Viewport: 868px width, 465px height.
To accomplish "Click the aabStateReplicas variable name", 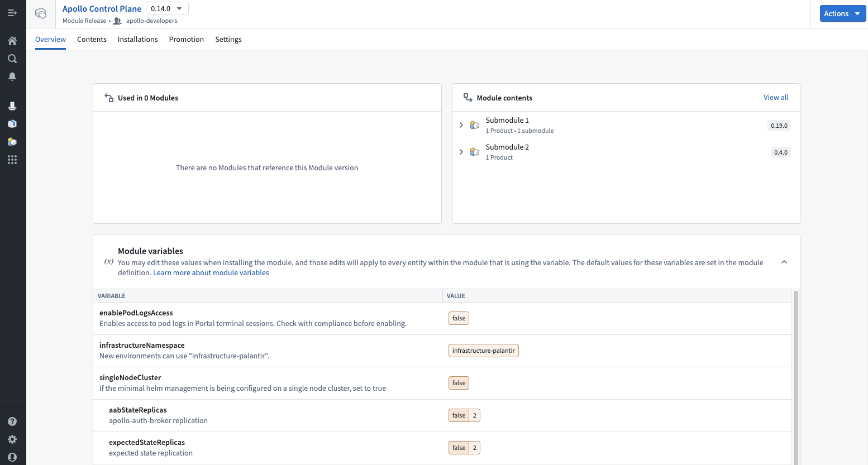I will [x=138, y=410].
